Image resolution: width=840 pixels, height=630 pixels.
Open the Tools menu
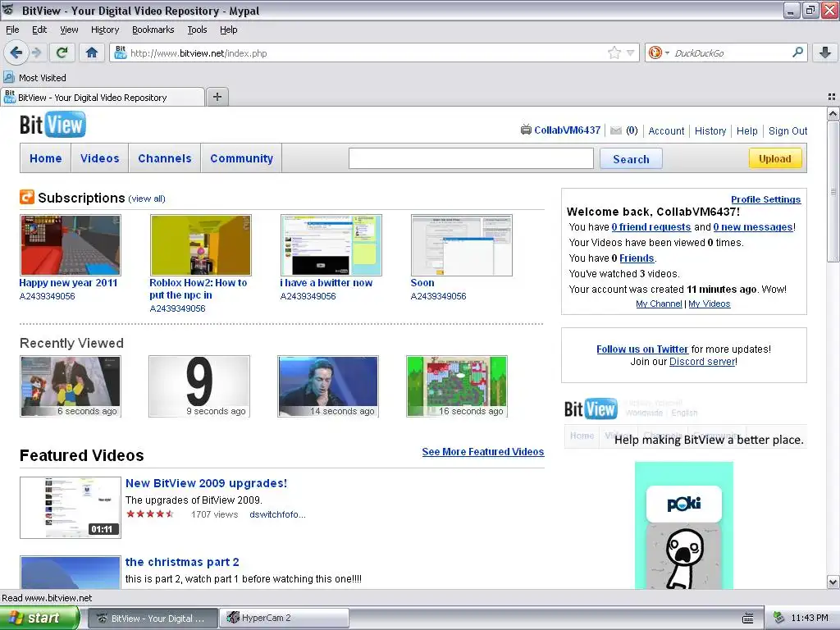pos(197,30)
